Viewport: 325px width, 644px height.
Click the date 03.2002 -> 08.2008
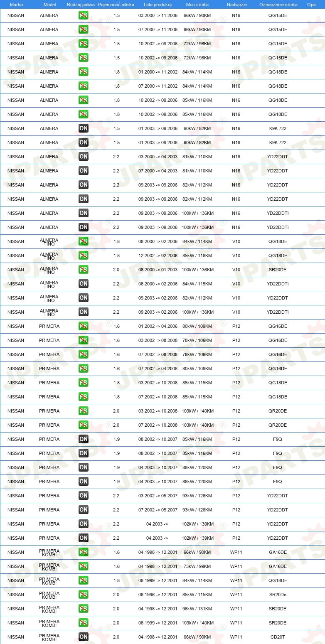158,340
